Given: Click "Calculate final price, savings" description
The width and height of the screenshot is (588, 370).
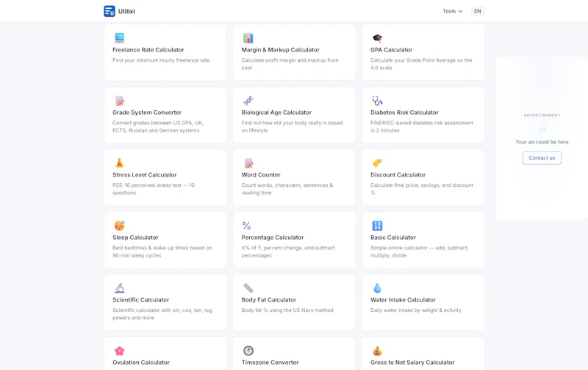Looking at the screenshot, I should pyautogui.click(x=421, y=189).
